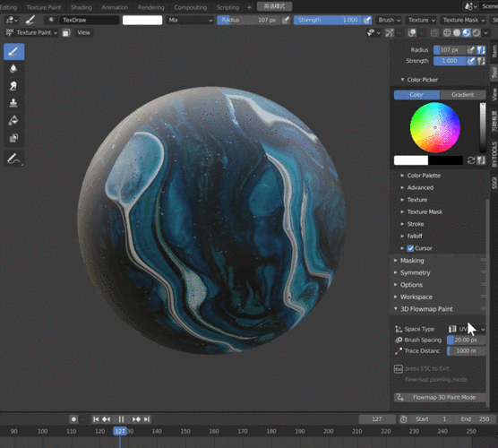Select the Smear tool

(13, 86)
